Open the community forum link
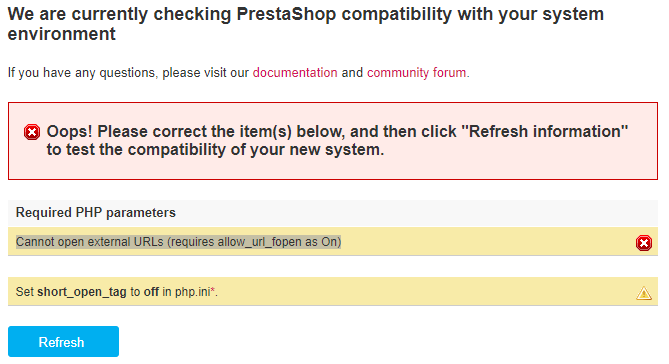Image resolution: width=669 pixels, height=364 pixels. (416, 73)
